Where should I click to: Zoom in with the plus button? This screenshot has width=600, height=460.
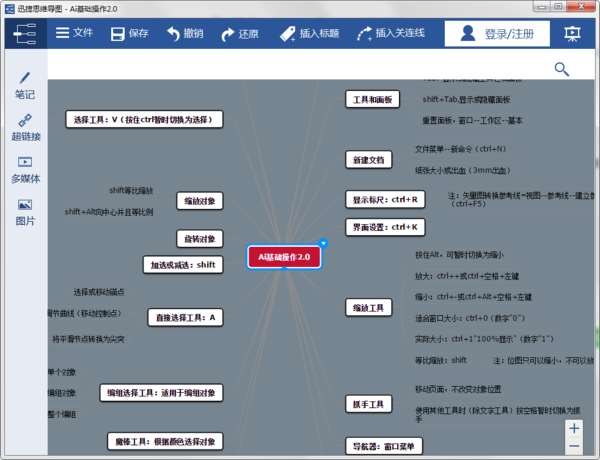point(574,428)
